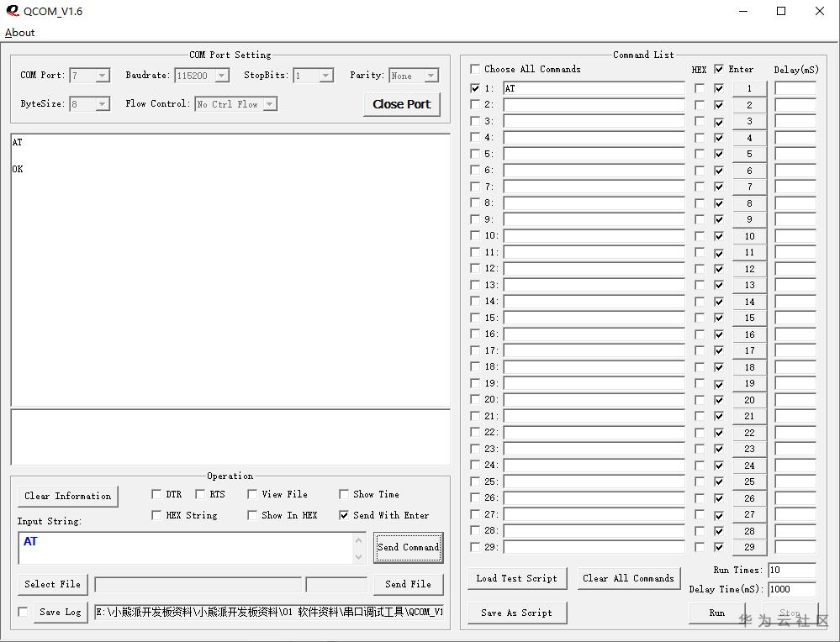This screenshot has width=840, height=642.
Task: Enable the HEX String checkbox
Action: (156, 515)
